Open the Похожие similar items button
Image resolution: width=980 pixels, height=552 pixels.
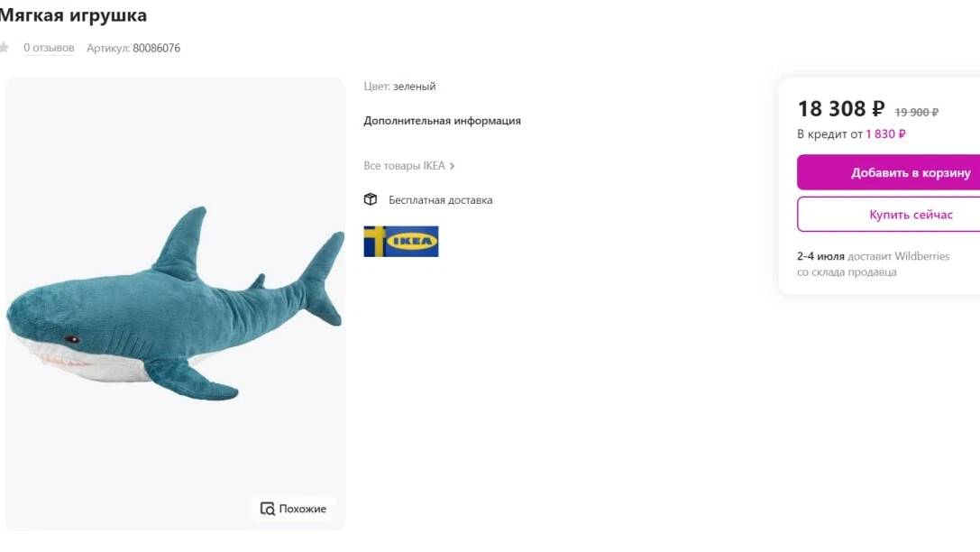tap(293, 509)
